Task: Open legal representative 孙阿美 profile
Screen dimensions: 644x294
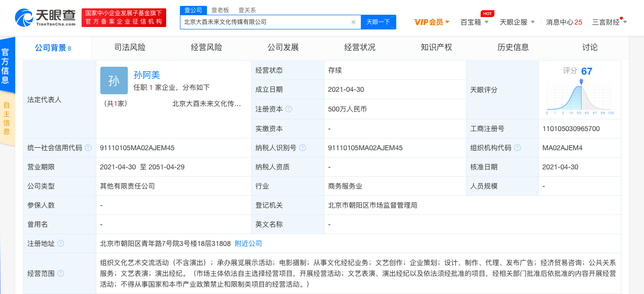Action: [x=147, y=75]
